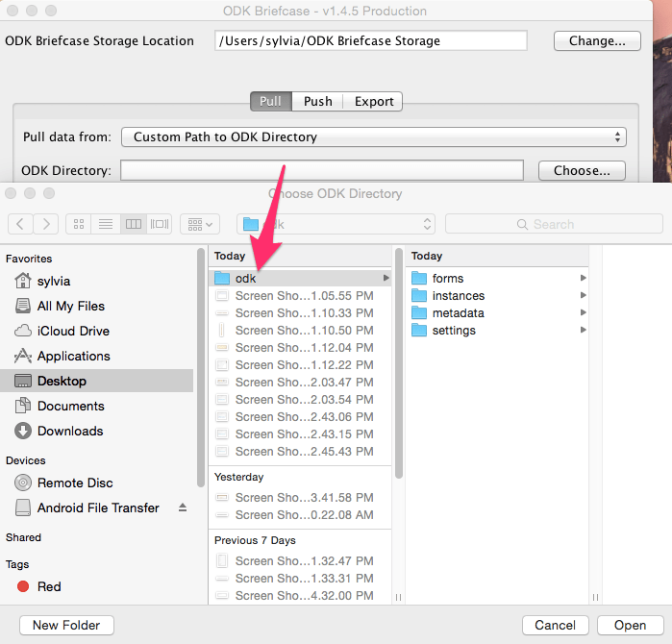Screen dimensions: 672x644
Task: Go forward with the right chevron button
Action: coord(46,224)
